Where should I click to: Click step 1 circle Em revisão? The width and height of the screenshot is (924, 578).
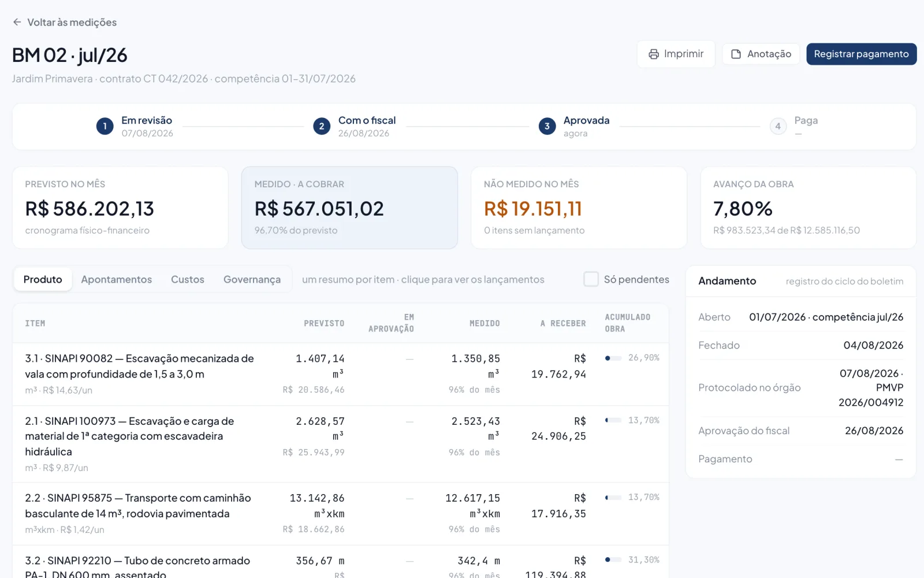pos(105,126)
